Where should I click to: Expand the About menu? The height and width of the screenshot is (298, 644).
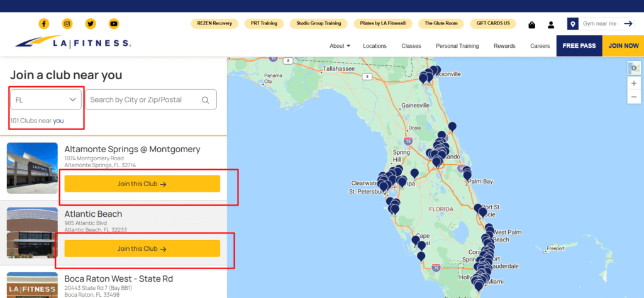(x=340, y=46)
